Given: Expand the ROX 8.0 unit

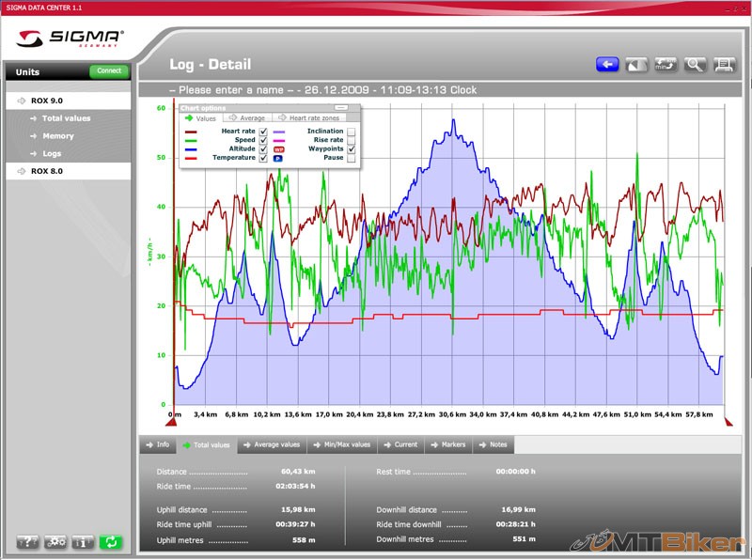Looking at the screenshot, I should coord(47,171).
